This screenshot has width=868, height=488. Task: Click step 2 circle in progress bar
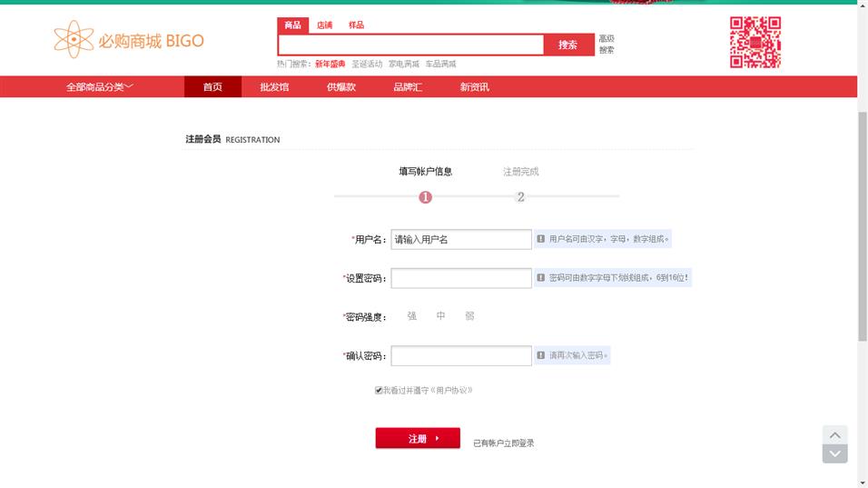click(520, 197)
